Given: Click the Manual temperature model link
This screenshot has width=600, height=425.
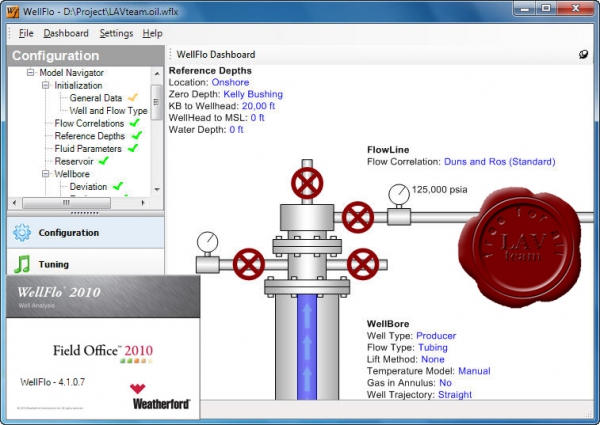Looking at the screenshot, I should pyautogui.click(x=474, y=371).
